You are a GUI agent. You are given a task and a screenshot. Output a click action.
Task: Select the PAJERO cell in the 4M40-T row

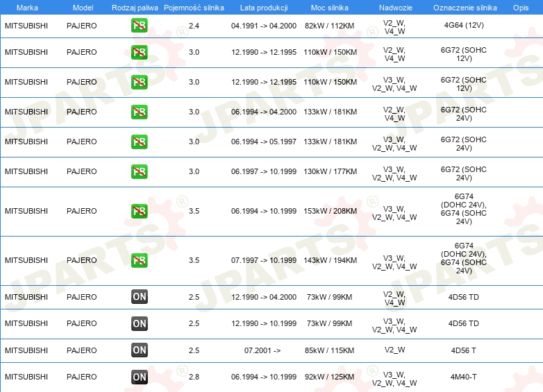82,377
